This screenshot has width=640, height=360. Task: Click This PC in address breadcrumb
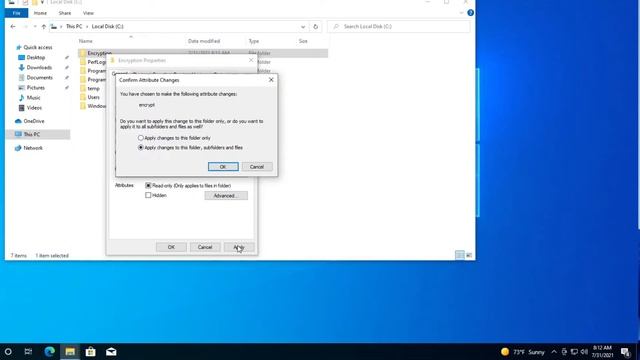pos(74,27)
